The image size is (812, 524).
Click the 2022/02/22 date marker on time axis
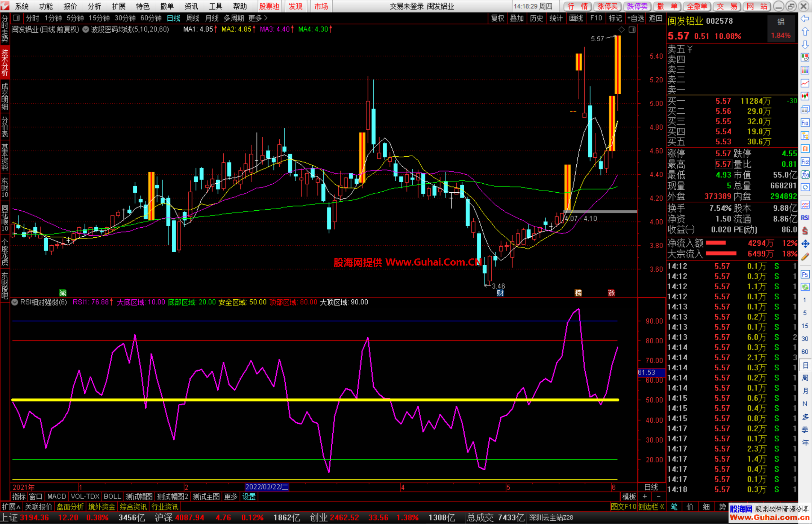pos(267,487)
